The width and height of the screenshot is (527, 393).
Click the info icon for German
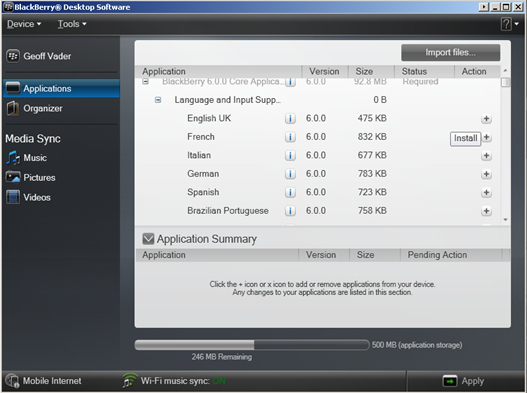pos(290,174)
